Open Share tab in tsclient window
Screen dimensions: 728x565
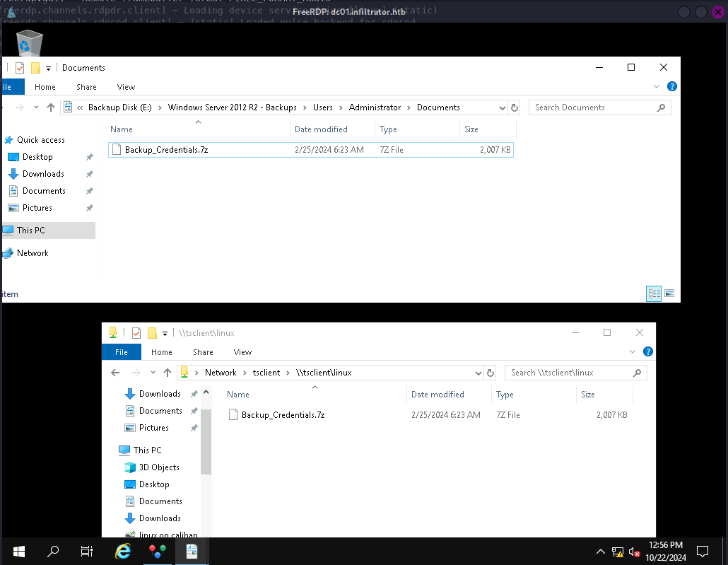coord(203,352)
